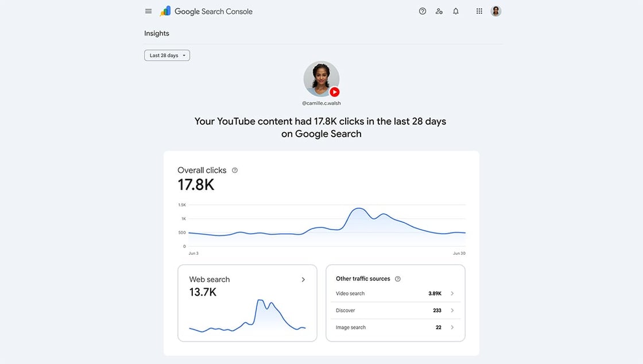Open the account profile avatar
The image size is (643, 364).
496,11
